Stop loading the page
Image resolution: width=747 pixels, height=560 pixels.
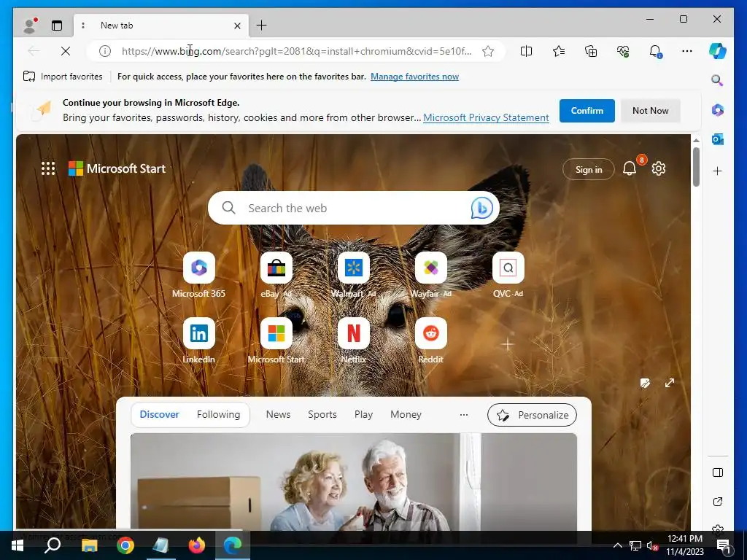coord(66,51)
